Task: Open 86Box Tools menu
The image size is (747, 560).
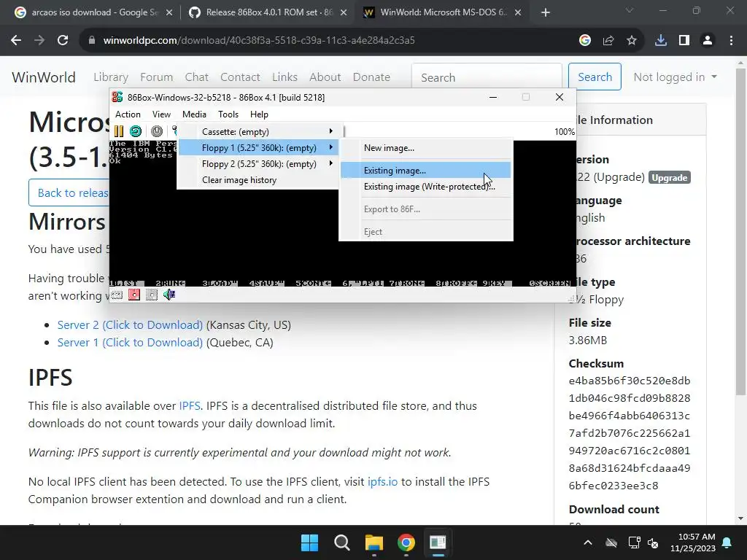Action: [228, 114]
